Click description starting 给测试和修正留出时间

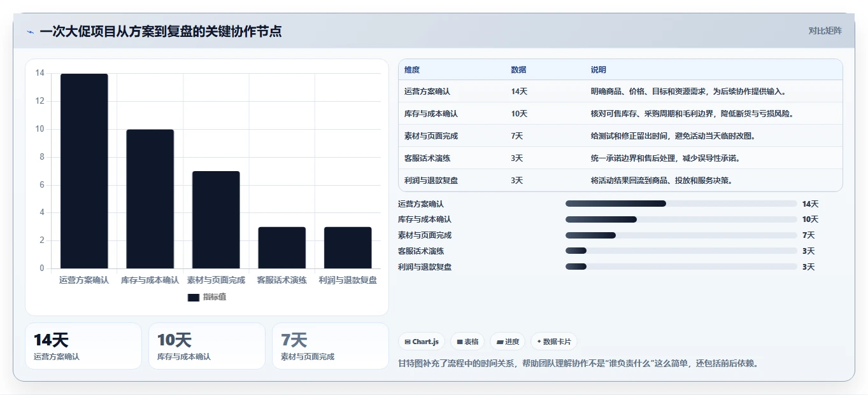pyautogui.click(x=674, y=136)
